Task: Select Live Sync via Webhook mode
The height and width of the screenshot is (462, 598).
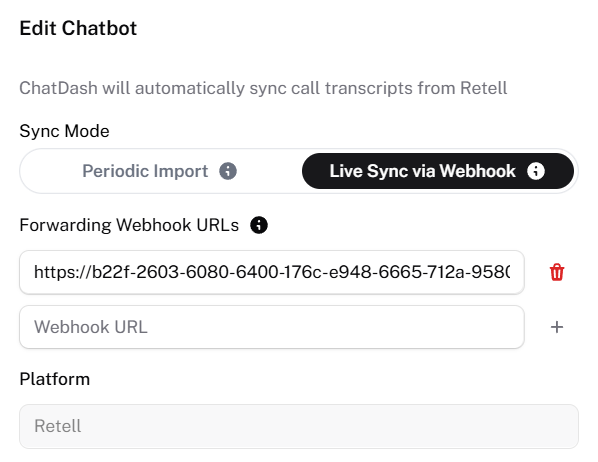Action: (438, 171)
